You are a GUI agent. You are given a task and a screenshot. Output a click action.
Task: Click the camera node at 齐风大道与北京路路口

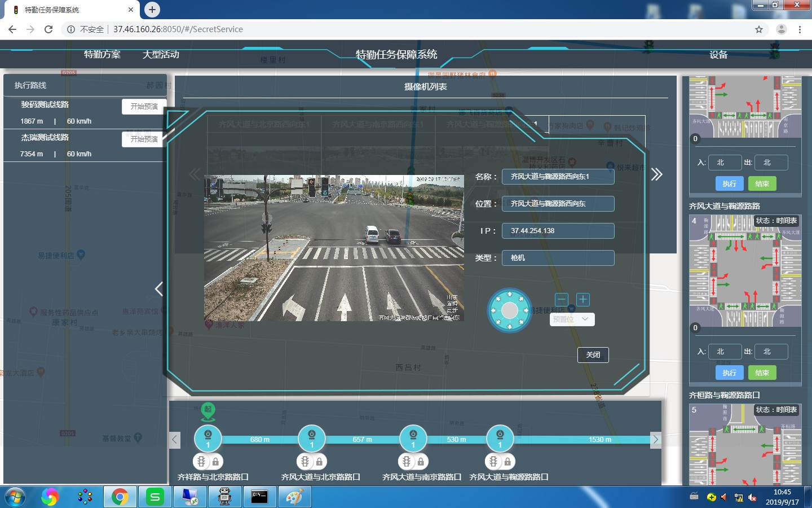point(312,439)
